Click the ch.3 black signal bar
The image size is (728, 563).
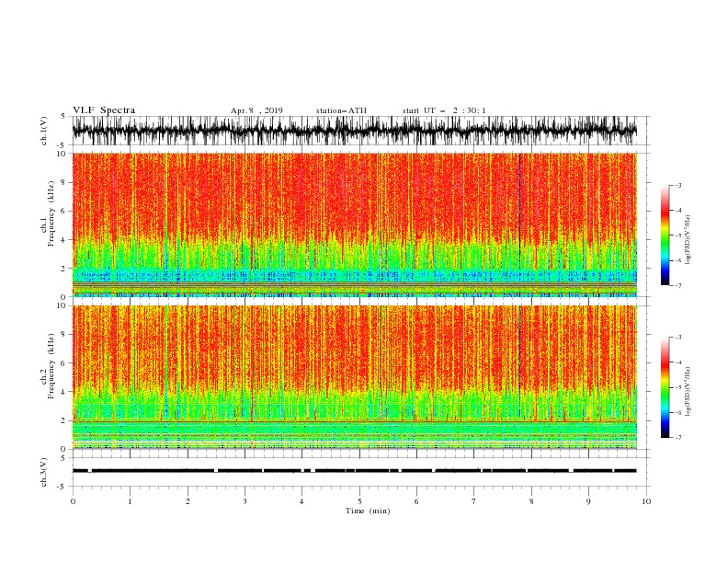(x=354, y=471)
